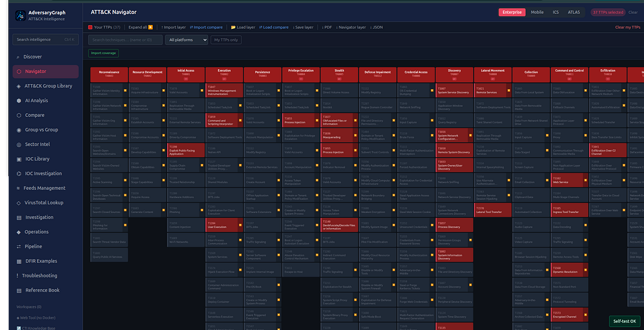This screenshot has height=330, width=644.
Task: Click the AdversaryGraph logo icon
Action: tap(20, 16)
